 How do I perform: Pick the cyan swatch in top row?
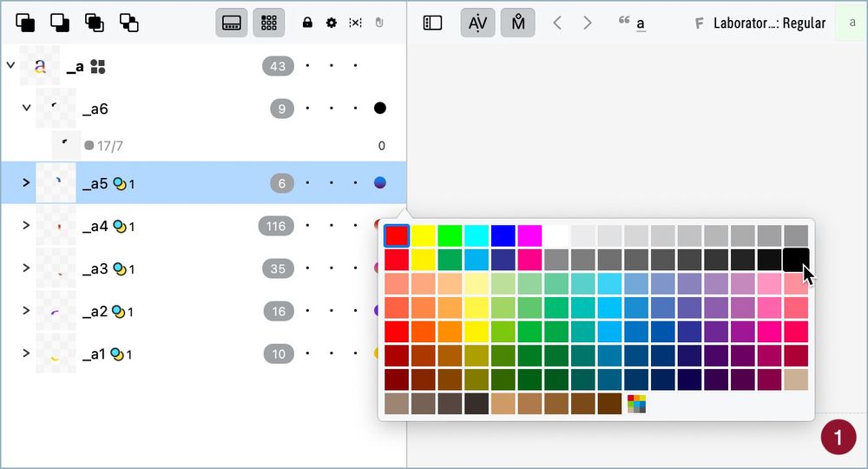coord(477,235)
